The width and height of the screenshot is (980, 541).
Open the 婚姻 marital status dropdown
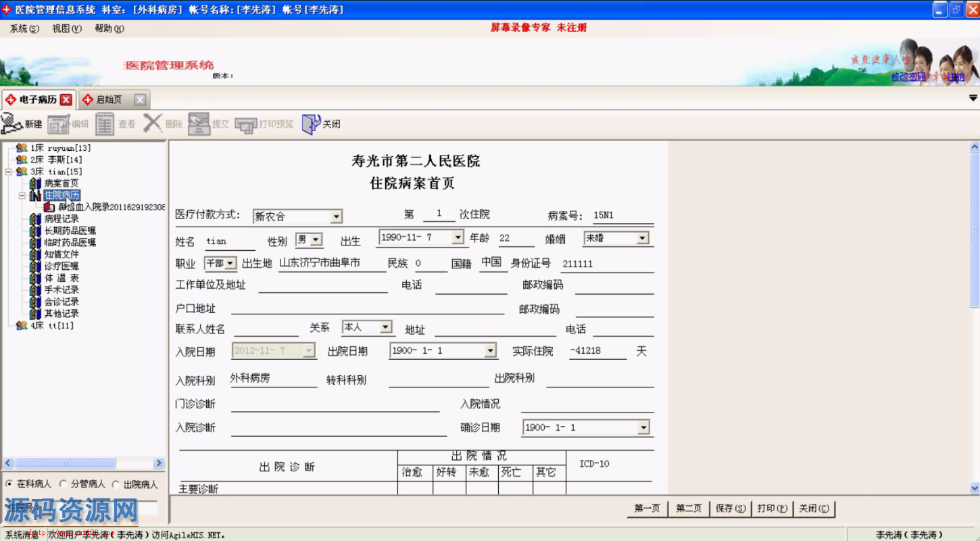(x=642, y=238)
